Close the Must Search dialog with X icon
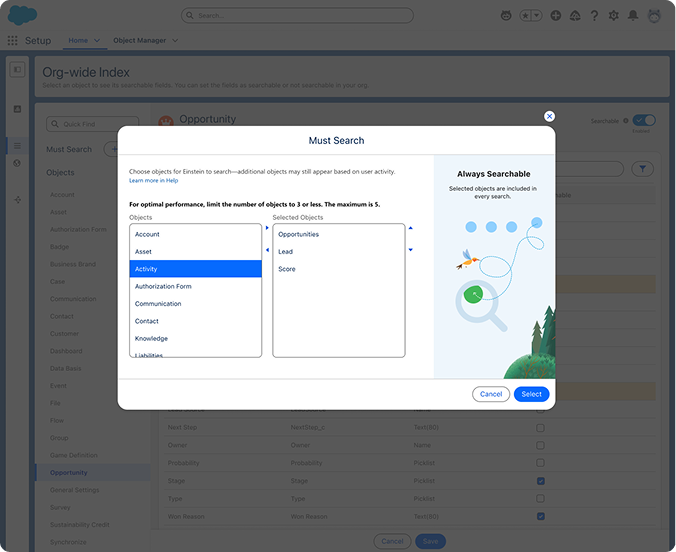 click(x=549, y=116)
